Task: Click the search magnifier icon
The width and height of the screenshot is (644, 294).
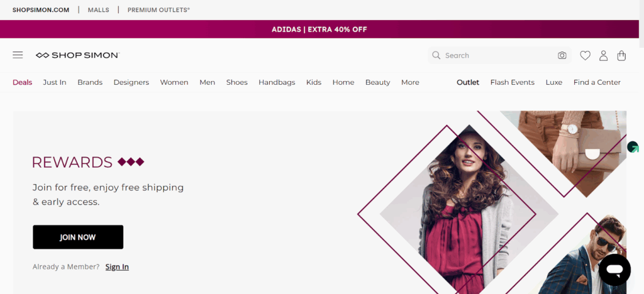Action: tap(436, 55)
